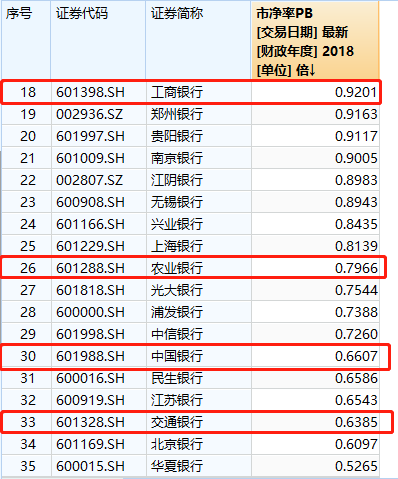Select the 无锡银行 name cell

(x=177, y=202)
